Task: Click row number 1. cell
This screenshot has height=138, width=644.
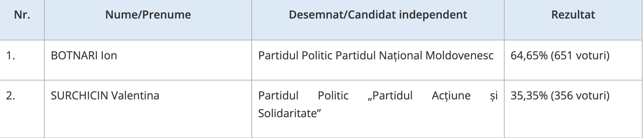Action: pyautogui.click(x=22, y=60)
